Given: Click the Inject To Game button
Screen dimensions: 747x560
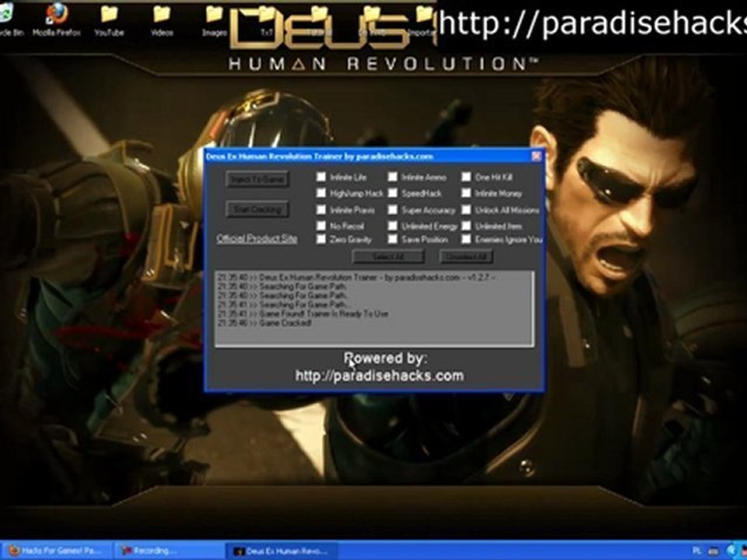Looking at the screenshot, I should click(258, 180).
